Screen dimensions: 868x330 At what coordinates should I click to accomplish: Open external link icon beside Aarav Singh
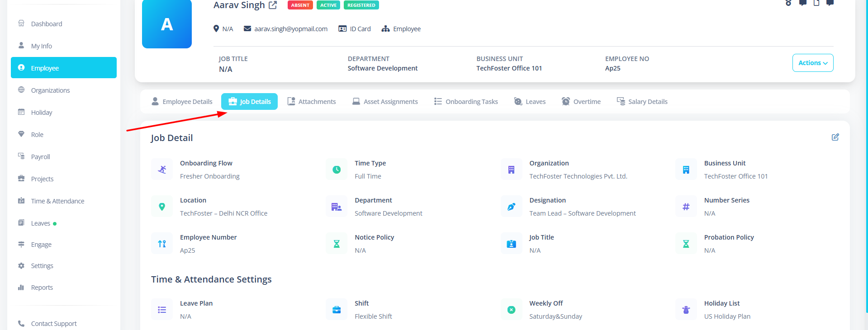click(273, 5)
